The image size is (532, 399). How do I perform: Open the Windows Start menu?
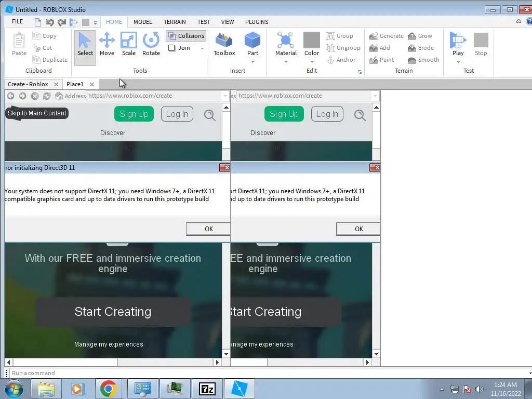[14, 389]
